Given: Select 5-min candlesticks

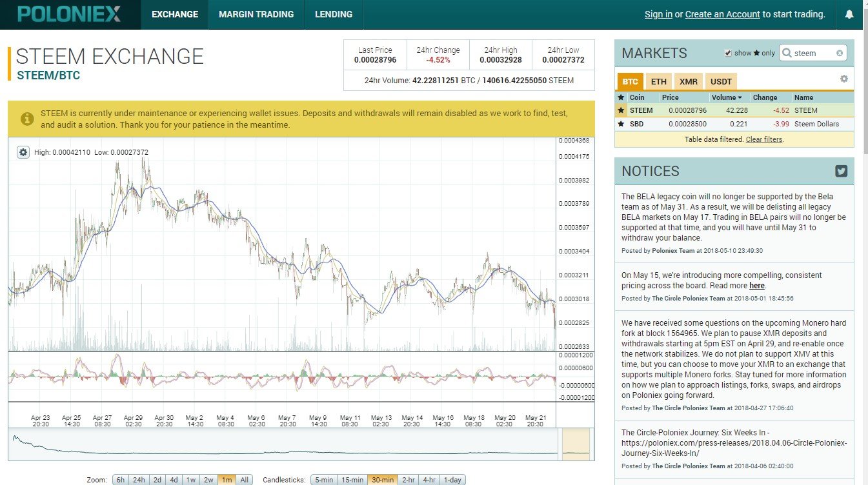Looking at the screenshot, I should coord(325,480).
